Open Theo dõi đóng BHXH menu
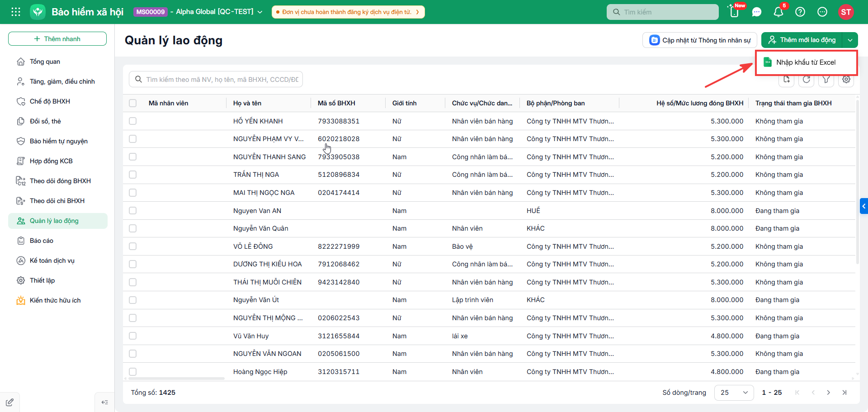This screenshot has height=412, width=868. pos(57,181)
